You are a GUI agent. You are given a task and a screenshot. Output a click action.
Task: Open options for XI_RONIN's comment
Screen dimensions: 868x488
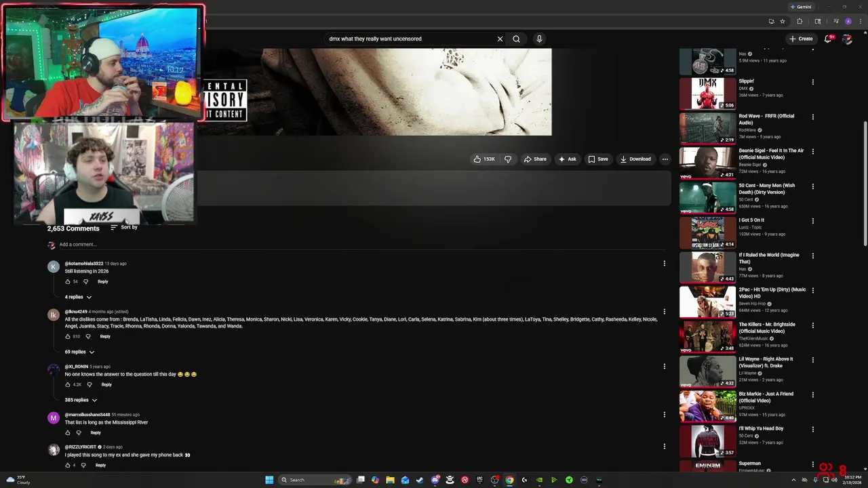point(665,366)
